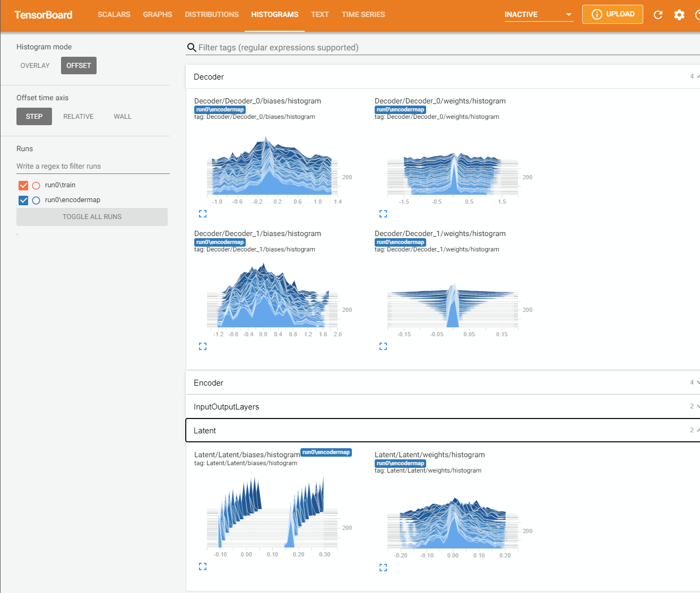Set offset time axis to STEP

click(34, 117)
